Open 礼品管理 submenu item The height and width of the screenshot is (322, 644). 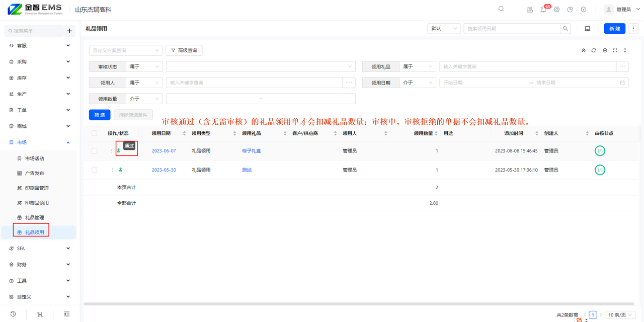pos(34,217)
